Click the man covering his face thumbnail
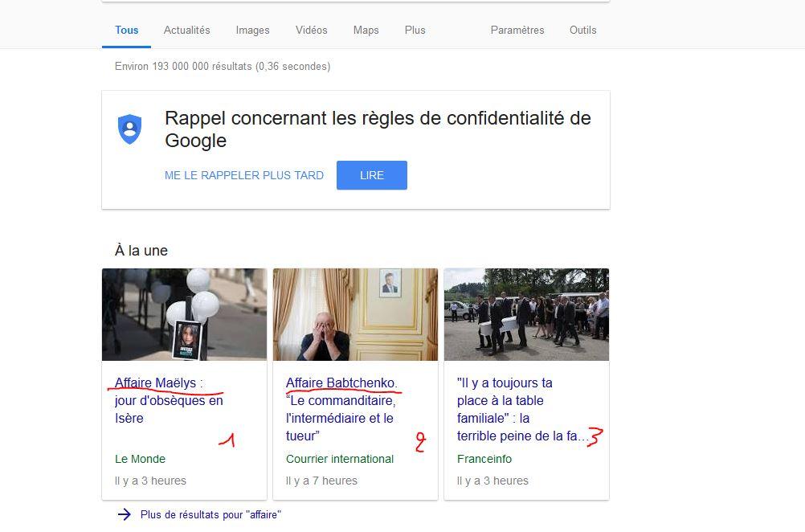The height and width of the screenshot is (532, 805). (355, 314)
